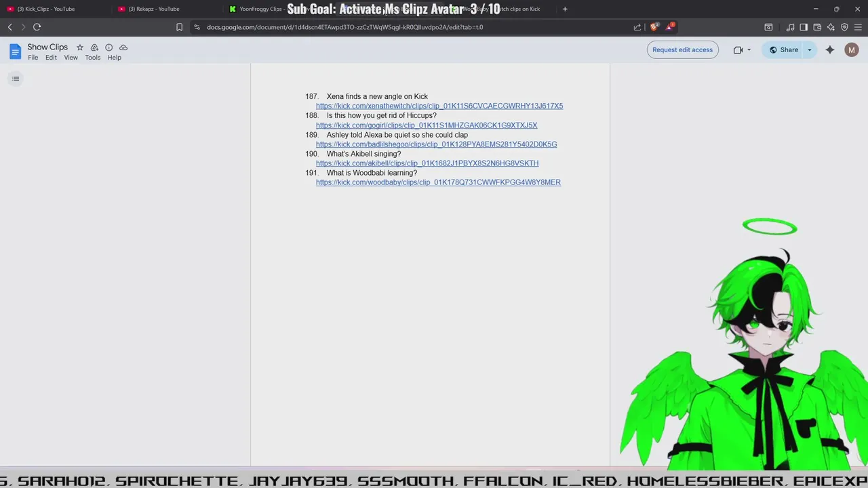Open the Brave Rewards triangle icon

[670, 26]
